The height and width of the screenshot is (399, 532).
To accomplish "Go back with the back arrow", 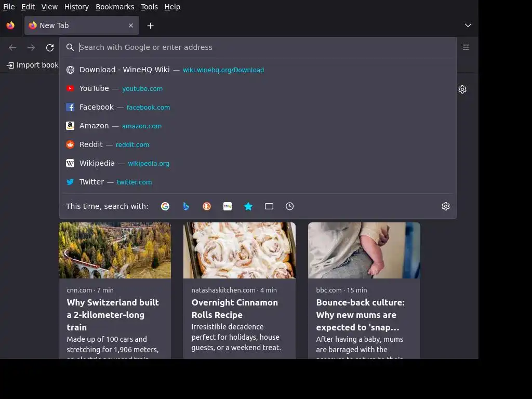I will click(x=12, y=47).
